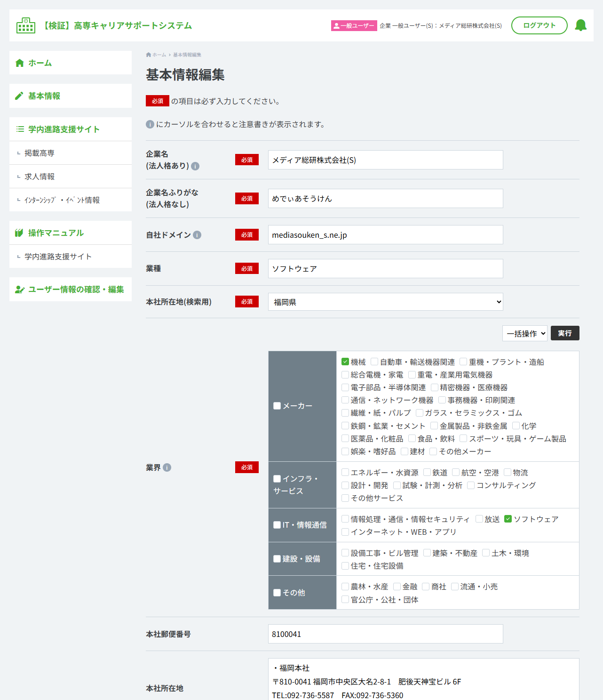Click the notification bell icon
Screen dimensions: 603x700
coord(581,25)
